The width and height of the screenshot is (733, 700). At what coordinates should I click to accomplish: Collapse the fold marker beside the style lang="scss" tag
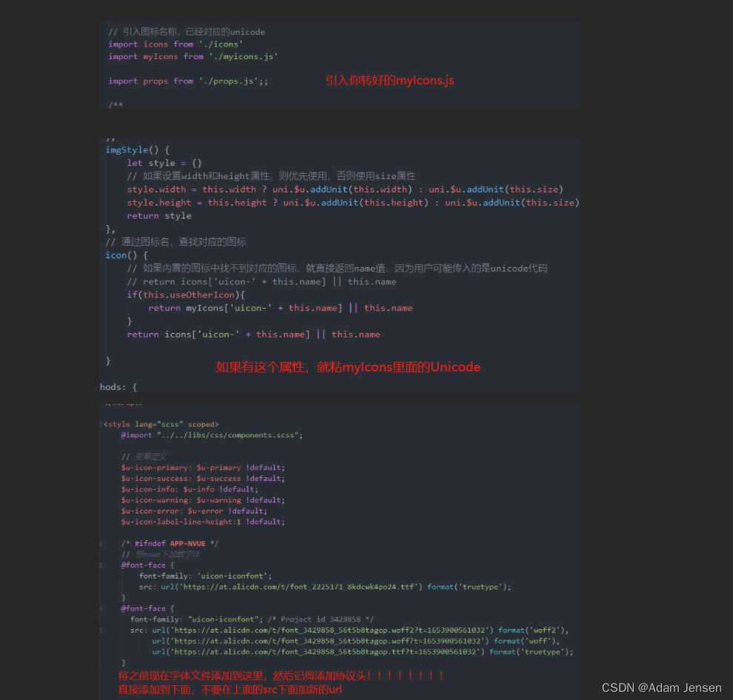(x=101, y=424)
